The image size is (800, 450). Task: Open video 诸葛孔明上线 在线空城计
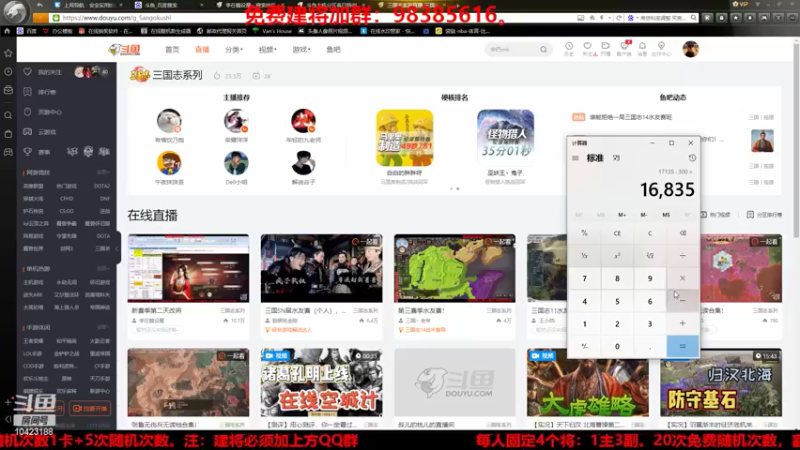point(321,383)
